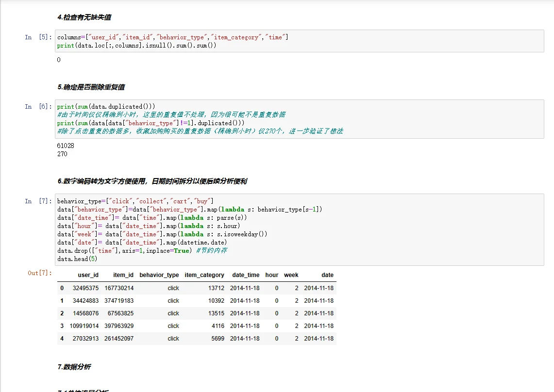This screenshot has width=554, height=392.
Task: Click user_id cell 14568076
Action: tap(85, 313)
